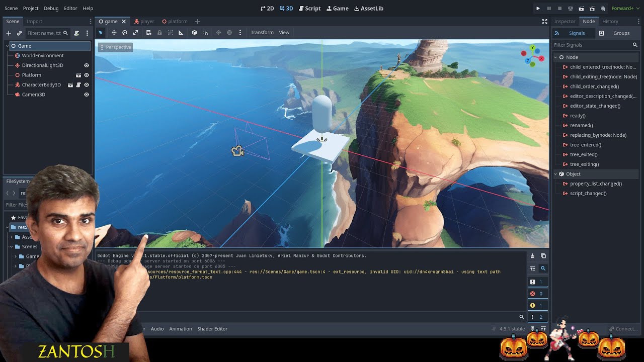Viewport: 644px width, 362px height.
Task: Activate the Scale mode tool
Action: [x=135, y=33]
